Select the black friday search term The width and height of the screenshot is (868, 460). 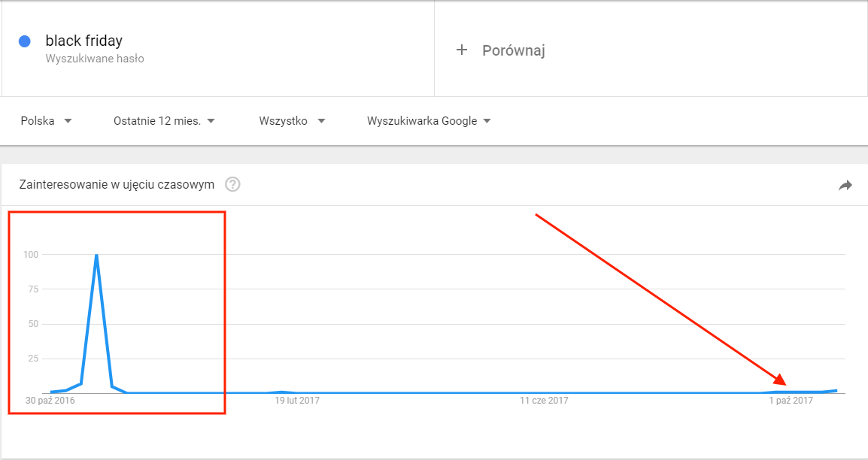coord(84,41)
